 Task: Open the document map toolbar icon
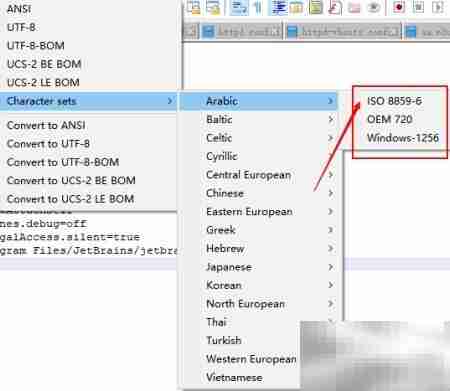pos(316,7)
